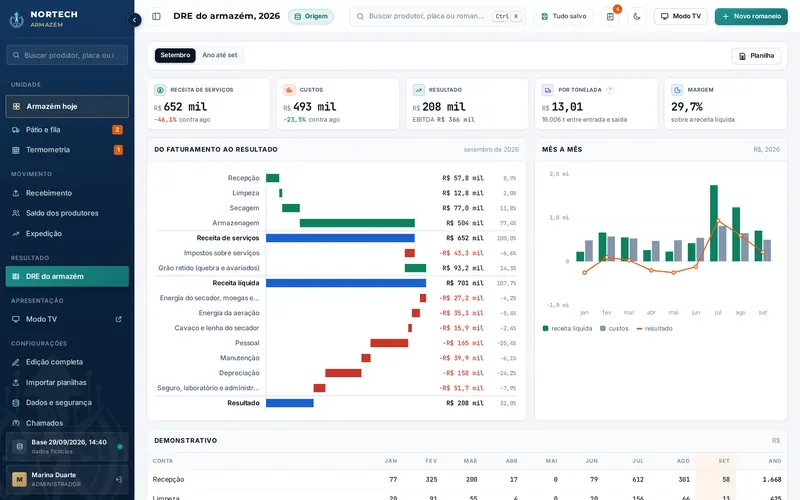The width and height of the screenshot is (800, 500).
Task: Click the Base 29/09/2026 database status card
Action: point(67,446)
